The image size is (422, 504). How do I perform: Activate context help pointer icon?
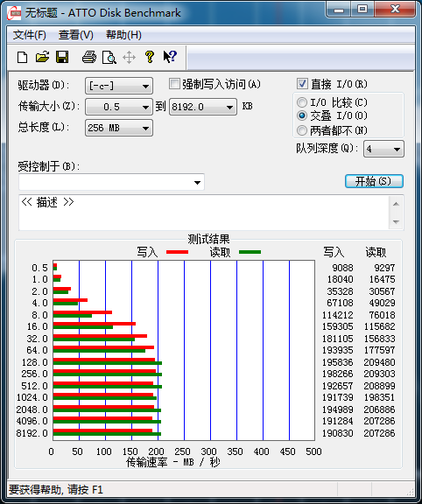pyautogui.click(x=170, y=57)
